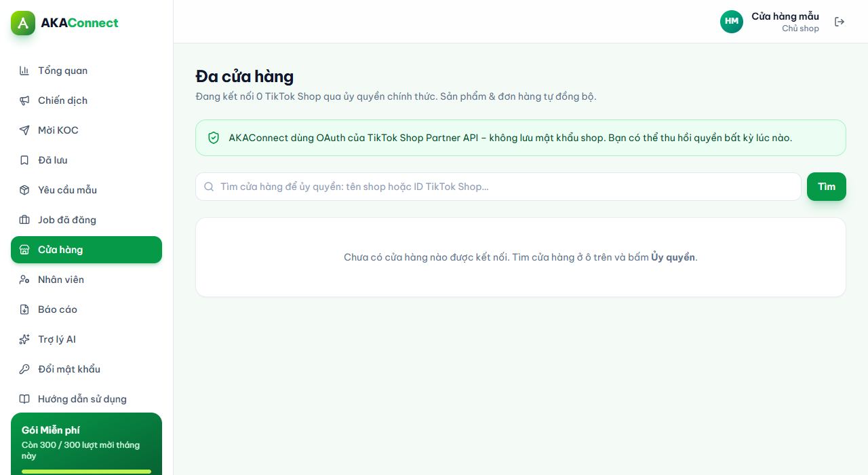Click the Mời KOC paper plane icon
The height and width of the screenshot is (475, 868).
(24, 130)
